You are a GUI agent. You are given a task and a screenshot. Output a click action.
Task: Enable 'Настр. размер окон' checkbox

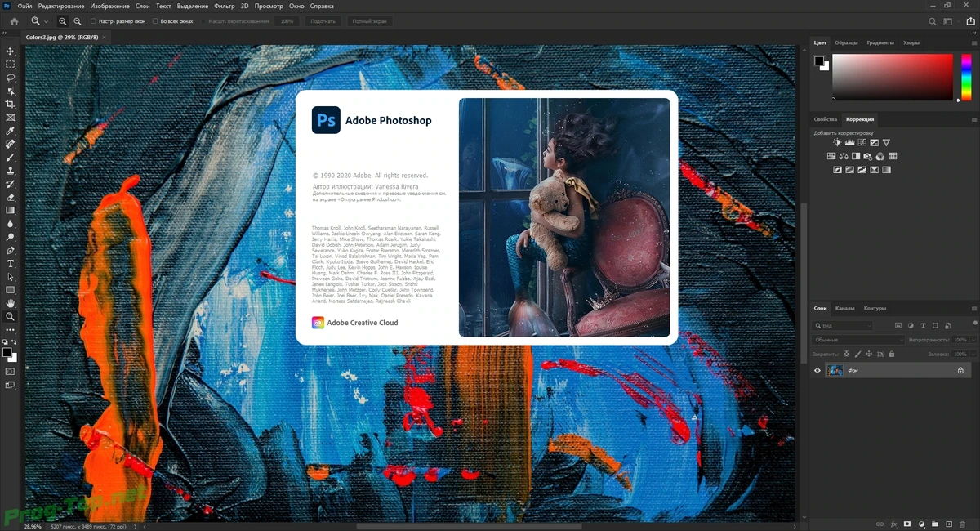click(93, 21)
